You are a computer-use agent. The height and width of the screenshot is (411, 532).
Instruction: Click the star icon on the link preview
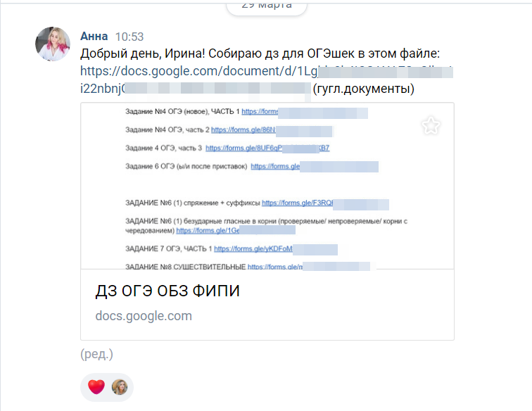click(x=431, y=126)
